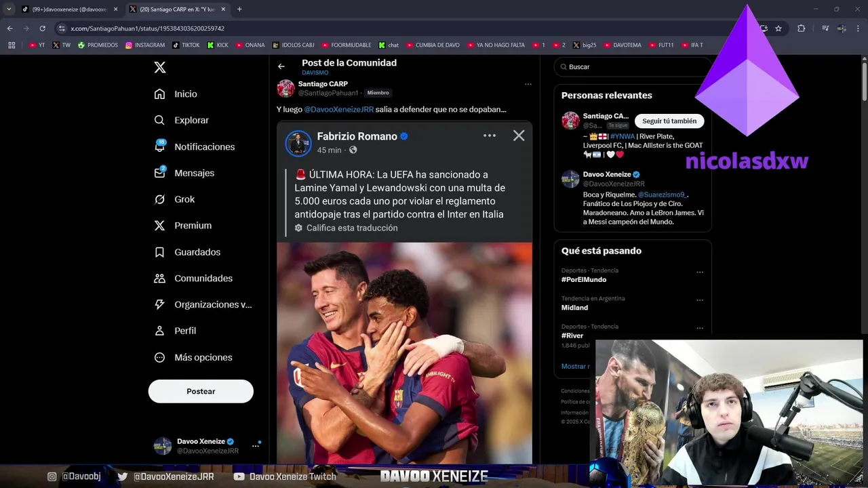Screen dimensions: 868x488
Task: Open options for Midland trend
Action: tap(700, 300)
